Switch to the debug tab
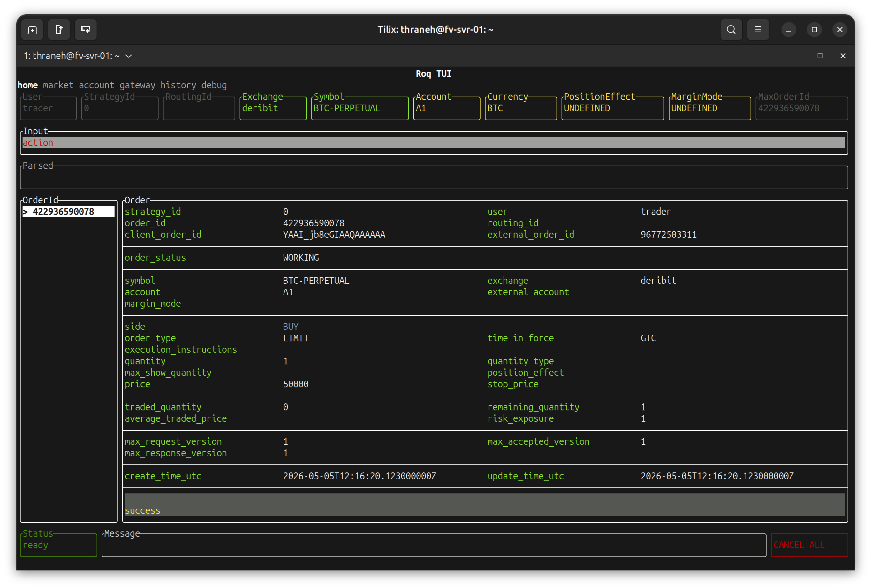The image size is (871, 588). 214,85
